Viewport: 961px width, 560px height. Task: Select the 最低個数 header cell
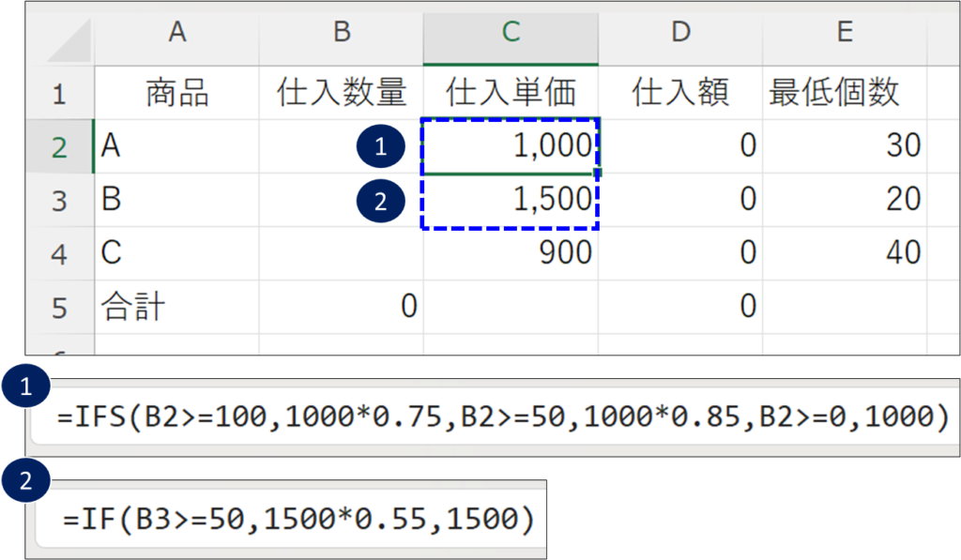pyautogui.click(x=844, y=92)
